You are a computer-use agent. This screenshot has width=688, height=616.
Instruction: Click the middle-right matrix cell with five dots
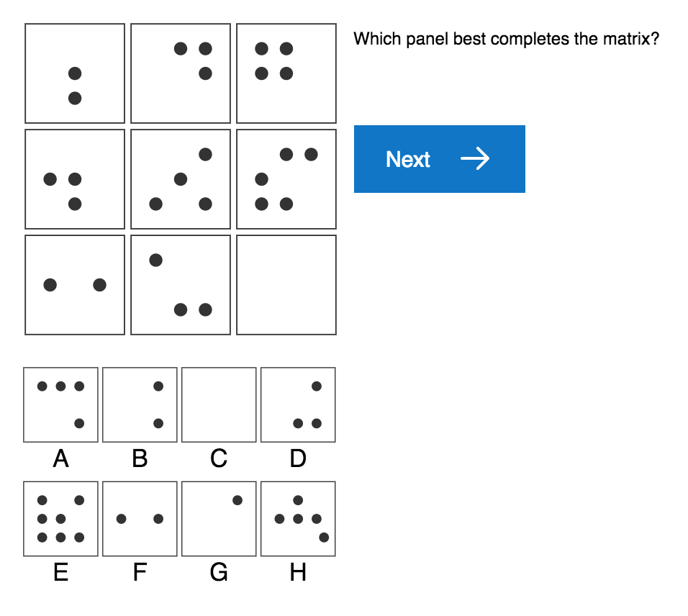(x=286, y=179)
